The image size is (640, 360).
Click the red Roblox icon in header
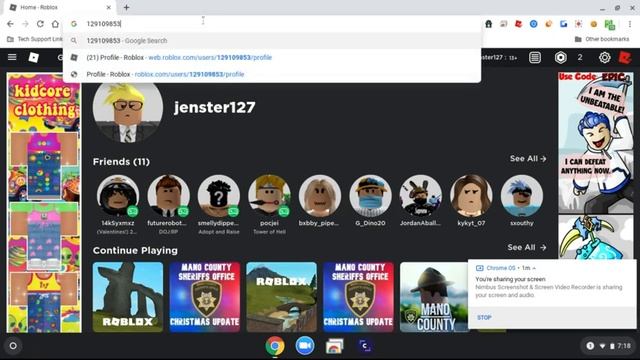(x=625, y=58)
